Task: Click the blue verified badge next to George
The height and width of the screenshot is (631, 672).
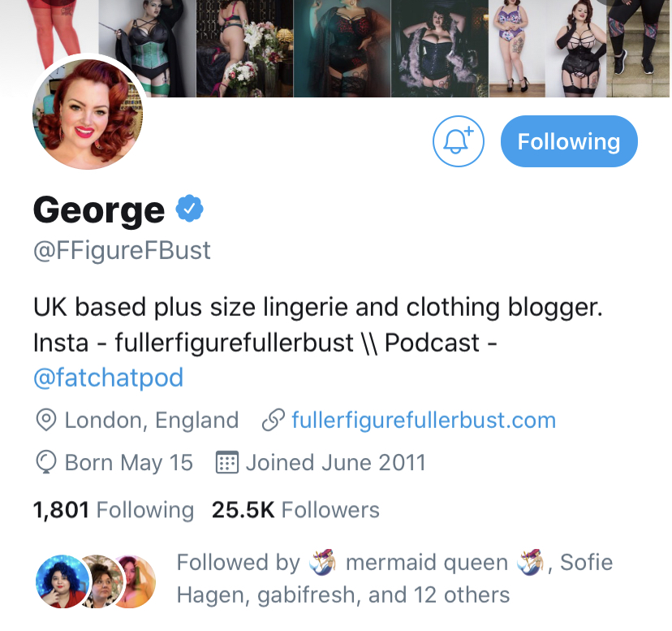Action: point(189,209)
